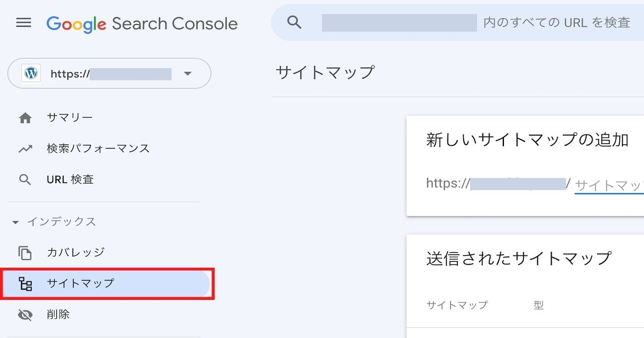The width and height of the screenshot is (644, 338).
Task: Click the magnifier icon in search bar
Action: coord(294,22)
